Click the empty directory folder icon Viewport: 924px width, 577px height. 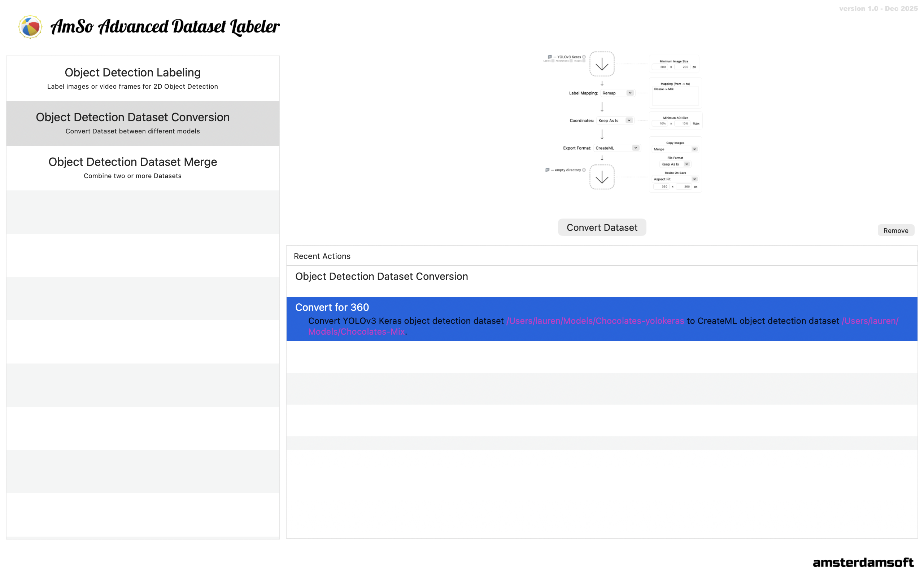(547, 170)
